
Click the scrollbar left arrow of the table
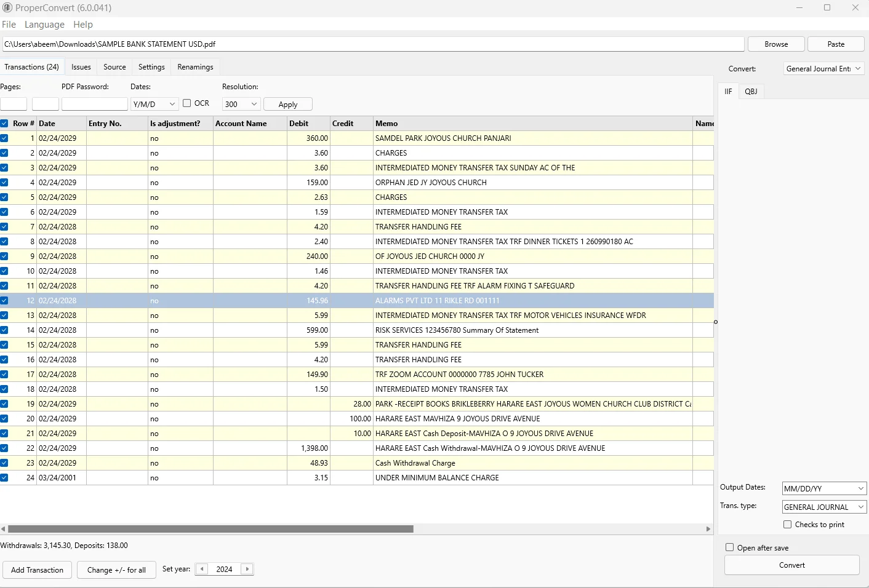[x=3, y=529]
